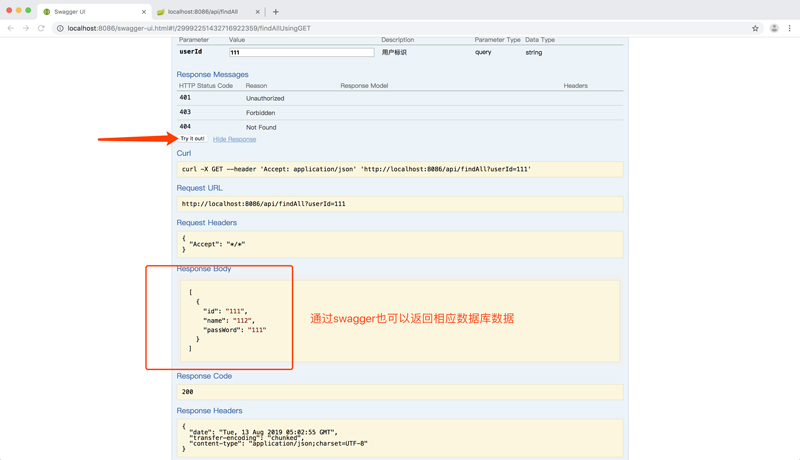Close the localhost:8086/api/findAll tab
Screen dimensions: 800x460
(258, 12)
